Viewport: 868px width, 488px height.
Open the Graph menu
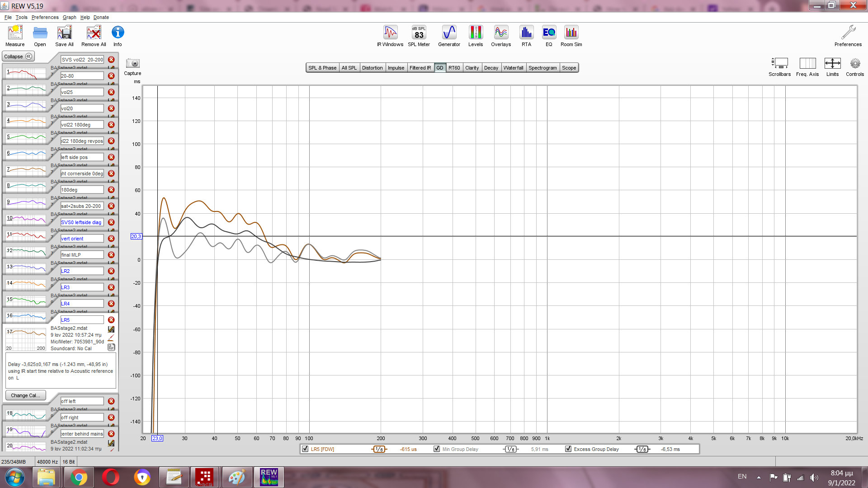[x=69, y=17]
